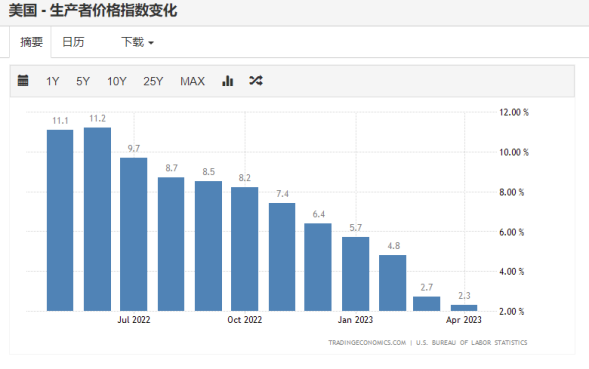This screenshot has height=369, width=589.
Task: Click the 2.3 bar at Apr 2023
Action: tap(464, 308)
